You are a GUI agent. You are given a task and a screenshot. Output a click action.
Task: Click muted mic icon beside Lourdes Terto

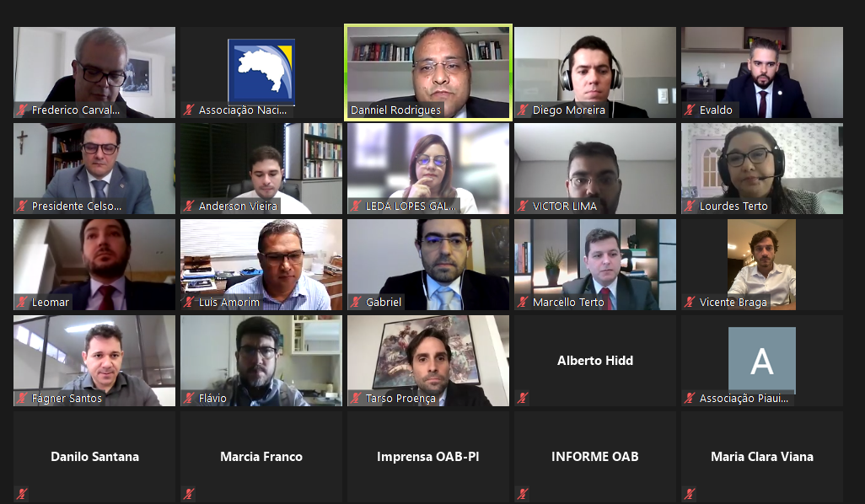pos(690,206)
